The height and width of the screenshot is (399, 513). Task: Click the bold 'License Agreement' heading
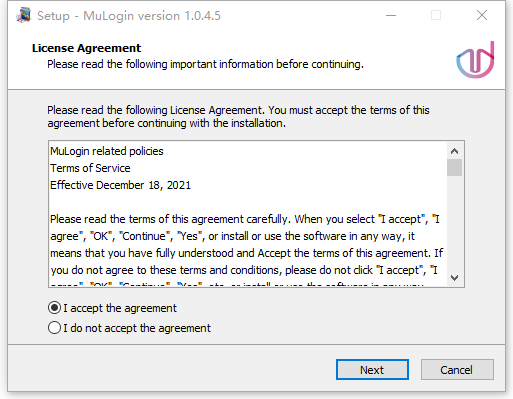(x=86, y=48)
